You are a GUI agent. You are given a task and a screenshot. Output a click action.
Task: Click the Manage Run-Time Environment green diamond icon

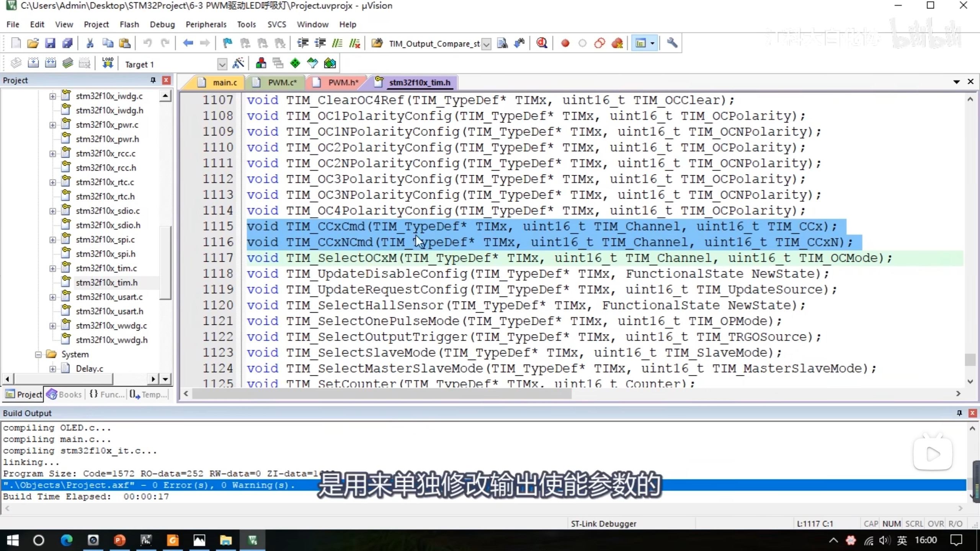(295, 64)
